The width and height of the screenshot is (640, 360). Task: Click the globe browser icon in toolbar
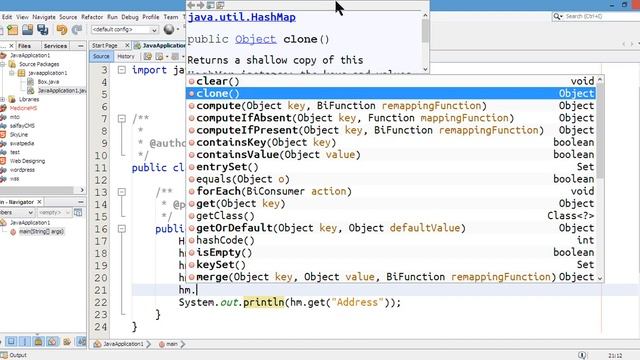[x=169, y=29]
